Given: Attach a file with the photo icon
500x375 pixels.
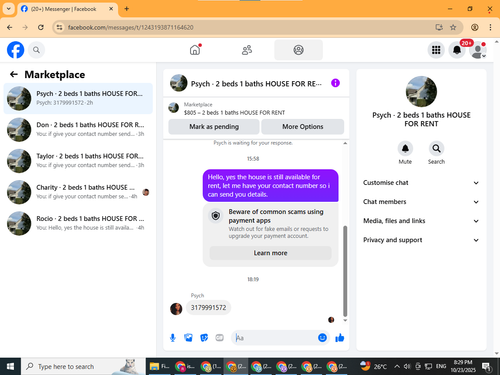Looking at the screenshot, I should 188,338.
